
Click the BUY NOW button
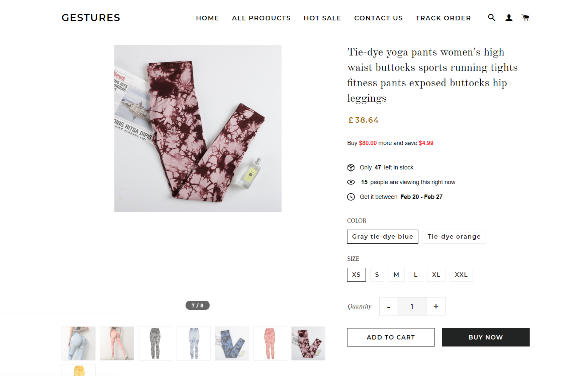click(x=486, y=337)
